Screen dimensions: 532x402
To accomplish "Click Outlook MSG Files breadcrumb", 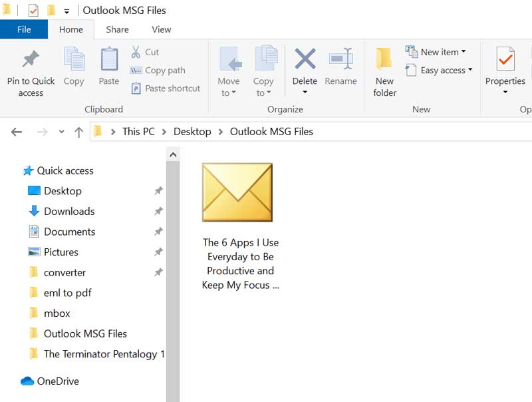I will click(271, 131).
